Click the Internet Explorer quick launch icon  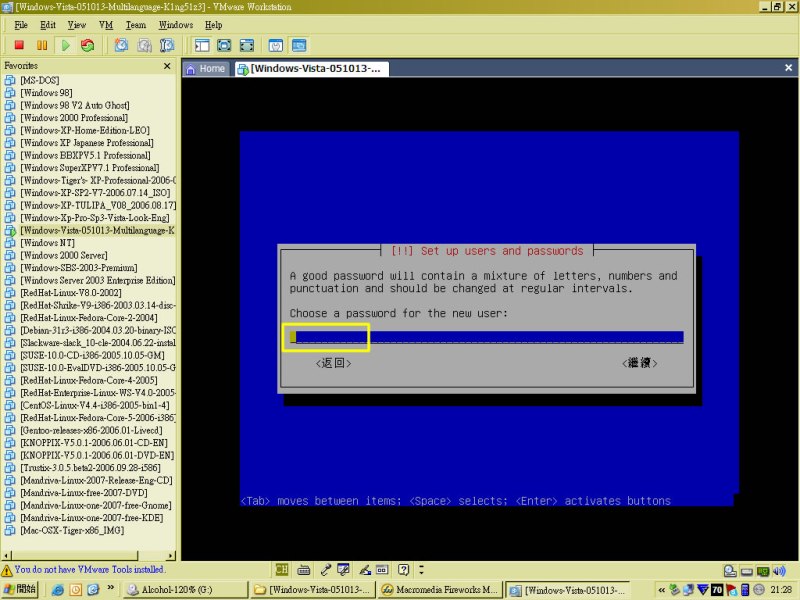click(58, 589)
